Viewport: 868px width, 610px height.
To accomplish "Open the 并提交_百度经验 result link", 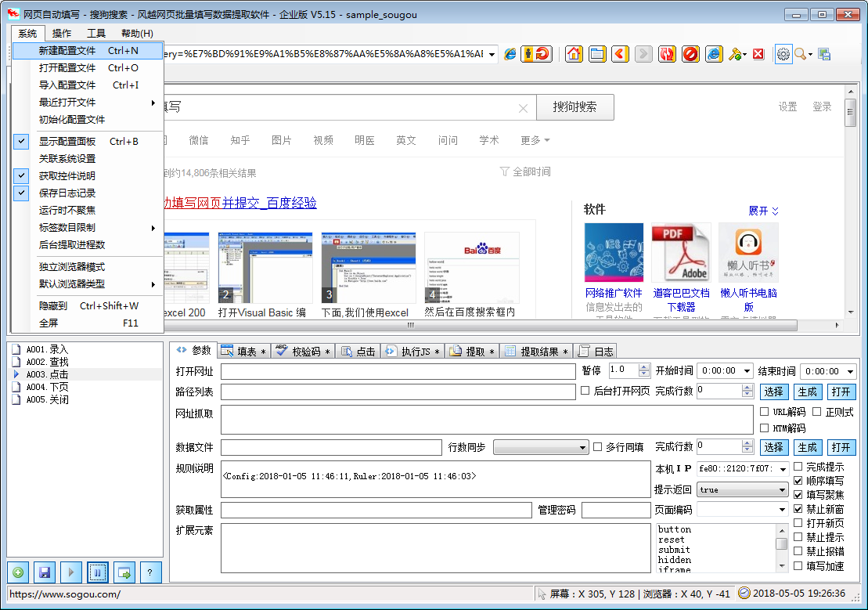I will 269,203.
